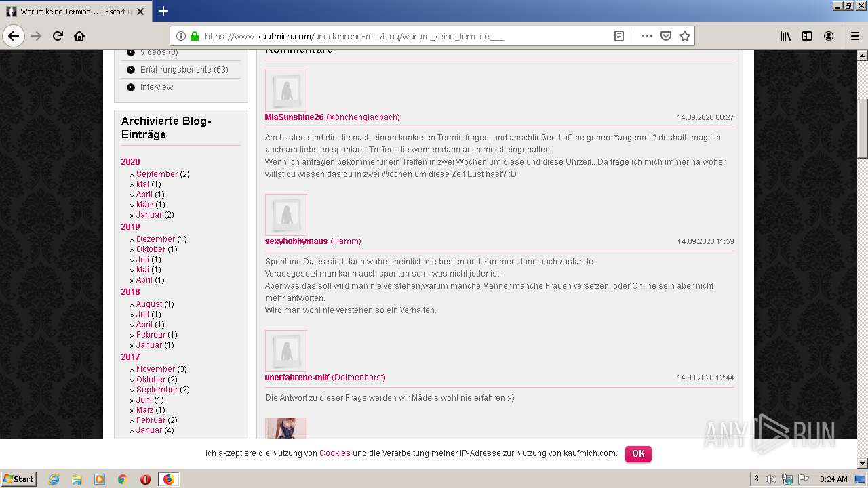Open August 2018 blog archive
Viewport: 868px width, 488px height.
(149, 304)
